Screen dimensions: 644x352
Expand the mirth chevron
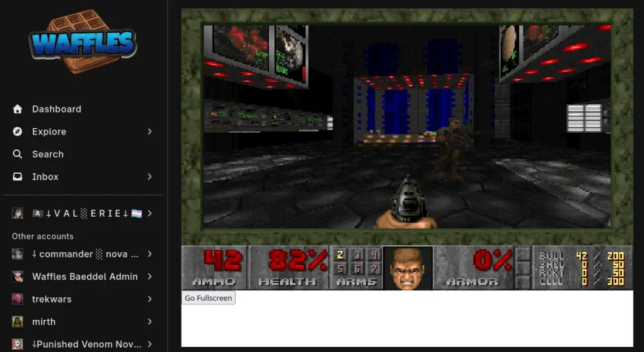(x=149, y=322)
